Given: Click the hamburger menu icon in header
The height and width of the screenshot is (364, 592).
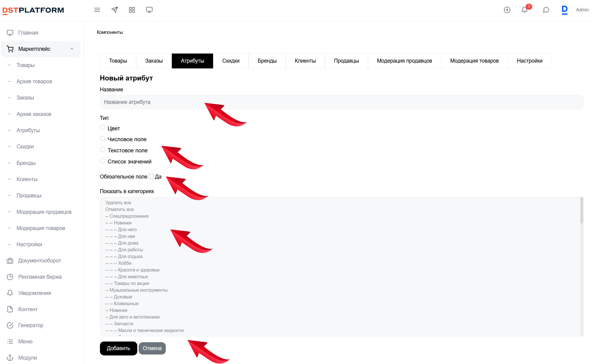Looking at the screenshot, I should [97, 10].
